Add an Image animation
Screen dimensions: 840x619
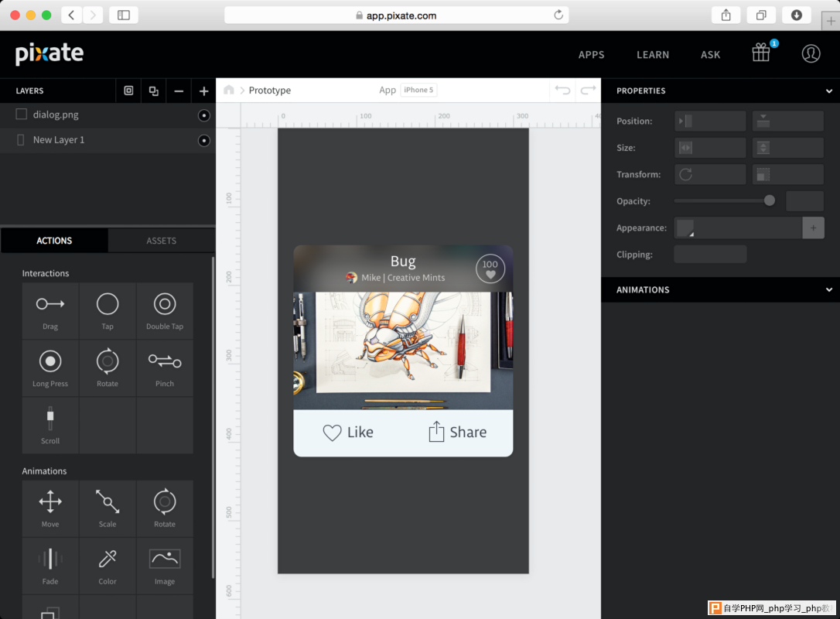coord(165,566)
